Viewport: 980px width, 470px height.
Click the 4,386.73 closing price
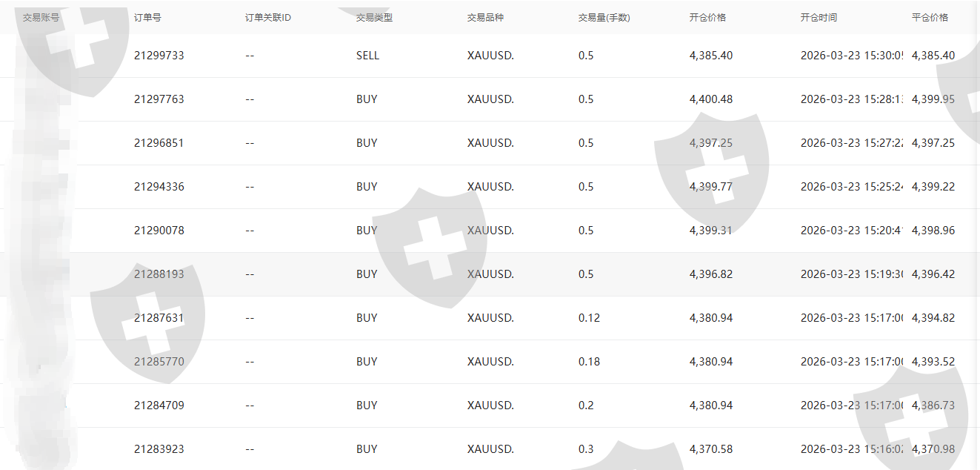click(x=933, y=406)
